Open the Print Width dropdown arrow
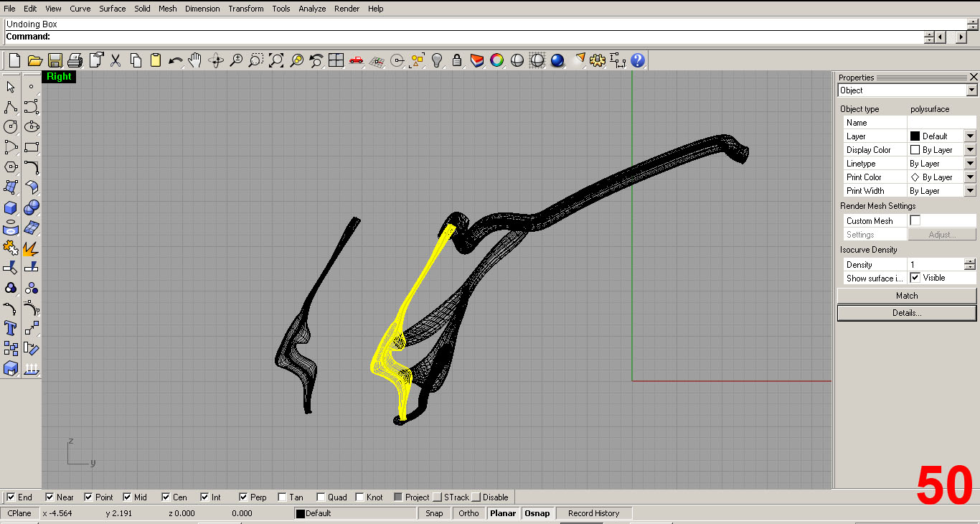This screenshot has height=524, width=980. tap(970, 190)
